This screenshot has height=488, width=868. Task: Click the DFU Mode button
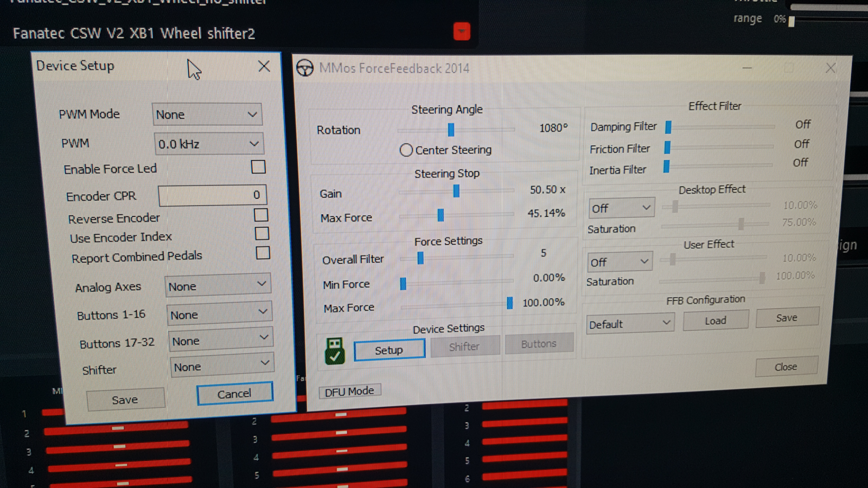point(350,391)
